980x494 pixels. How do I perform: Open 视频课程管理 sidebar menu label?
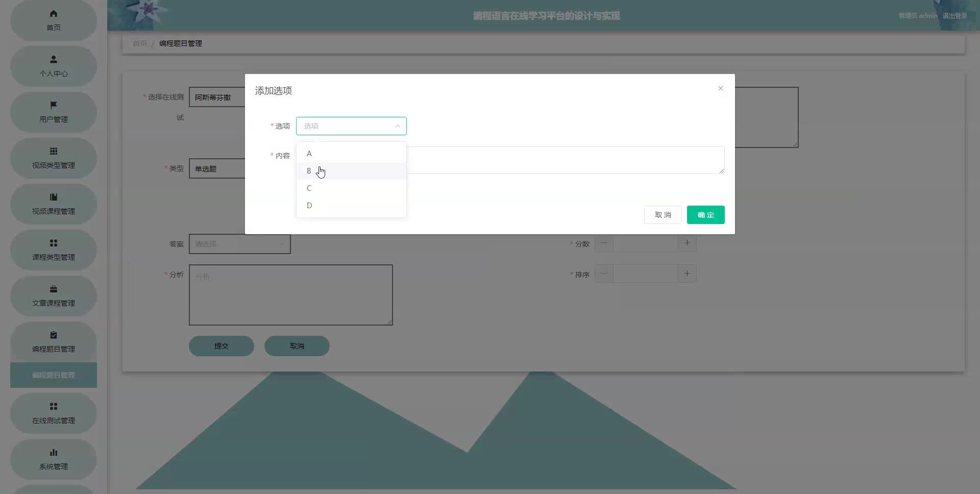[x=54, y=211]
